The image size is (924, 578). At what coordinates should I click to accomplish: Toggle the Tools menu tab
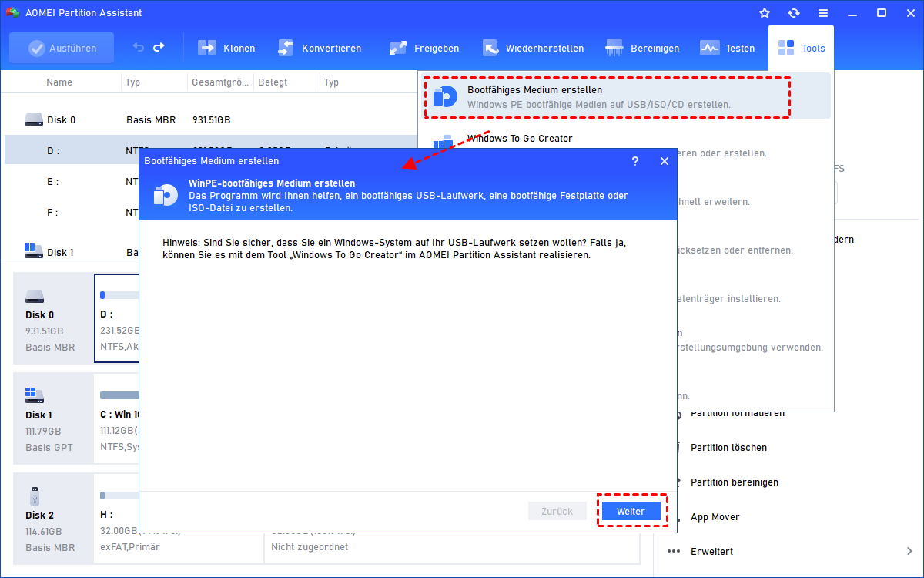point(801,48)
